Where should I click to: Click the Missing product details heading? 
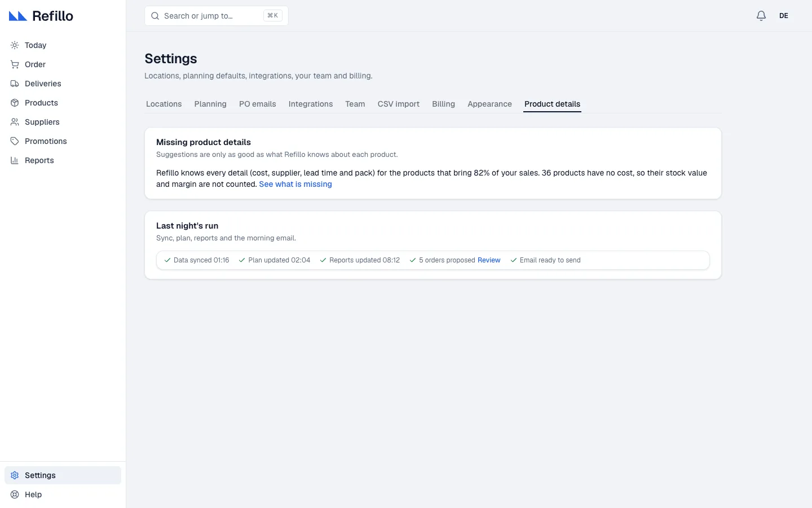click(x=204, y=142)
